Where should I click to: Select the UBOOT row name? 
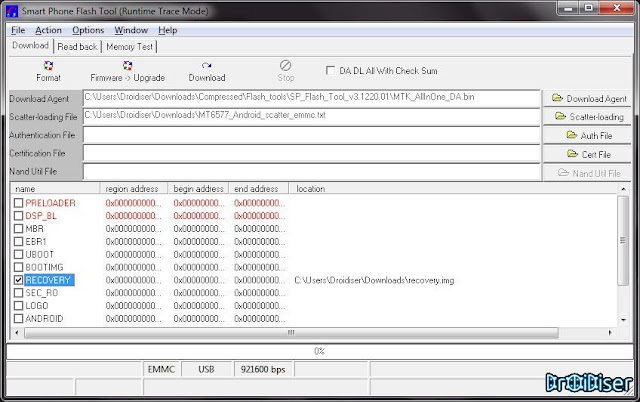point(40,254)
